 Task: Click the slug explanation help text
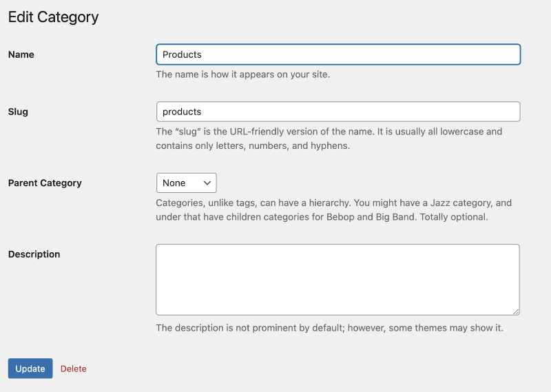pyautogui.click(x=329, y=138)
